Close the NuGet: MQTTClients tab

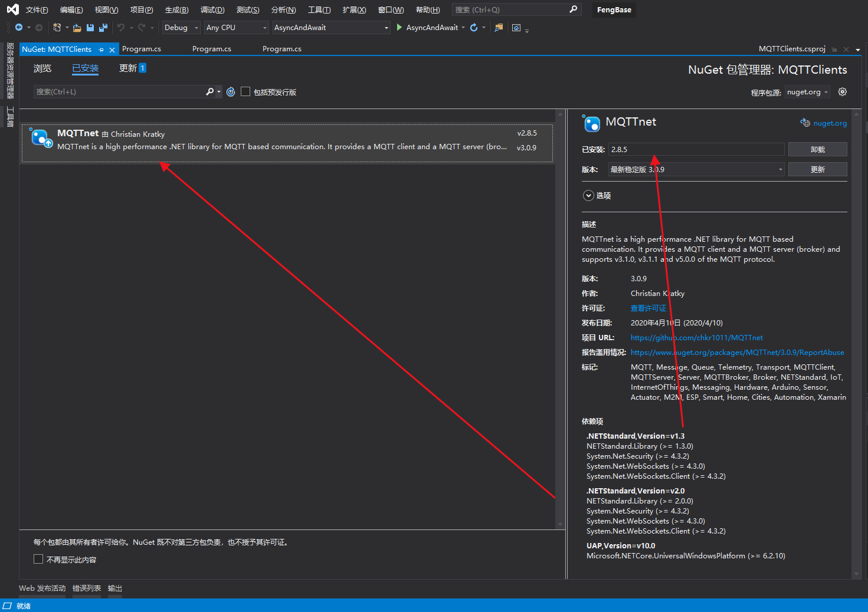pos(112,50)
